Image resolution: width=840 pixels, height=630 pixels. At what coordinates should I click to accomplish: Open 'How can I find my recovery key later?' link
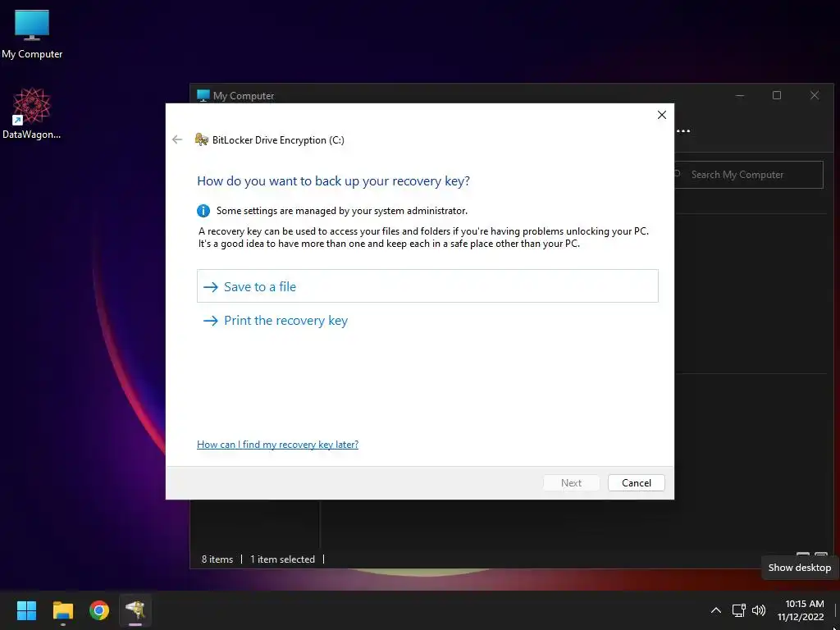277,444
